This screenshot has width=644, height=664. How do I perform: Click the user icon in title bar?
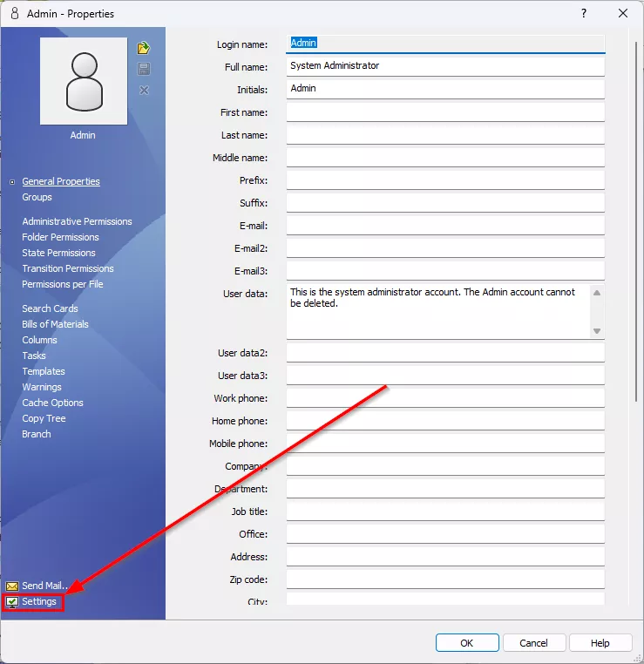(15, 14)
